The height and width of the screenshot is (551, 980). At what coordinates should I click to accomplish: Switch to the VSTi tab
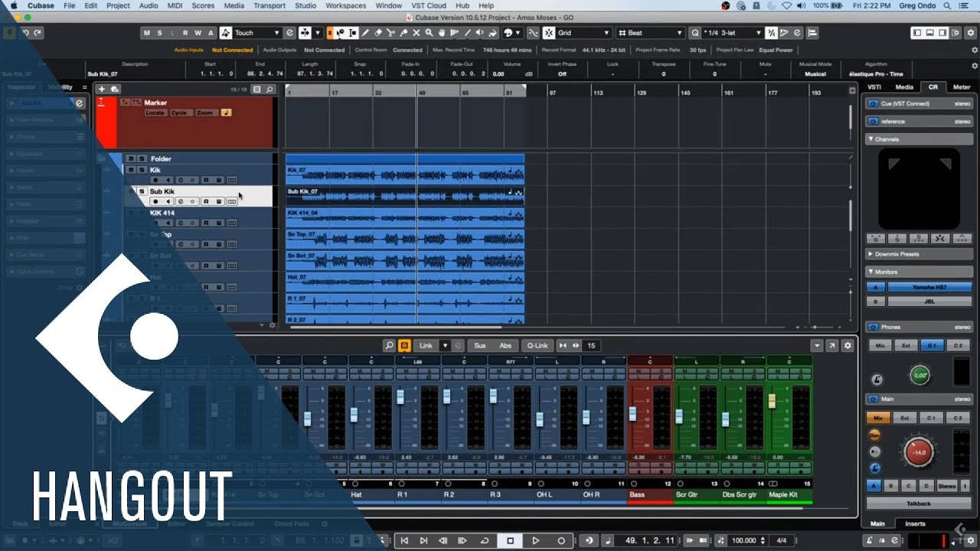tap(874, 87)
